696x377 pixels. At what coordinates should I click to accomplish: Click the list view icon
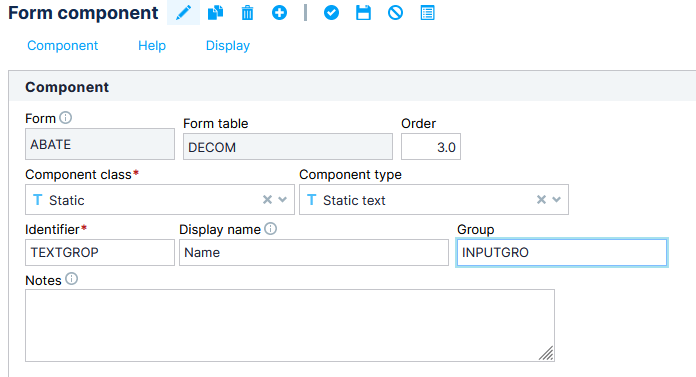pyautogui.click(x=427, y=13)
